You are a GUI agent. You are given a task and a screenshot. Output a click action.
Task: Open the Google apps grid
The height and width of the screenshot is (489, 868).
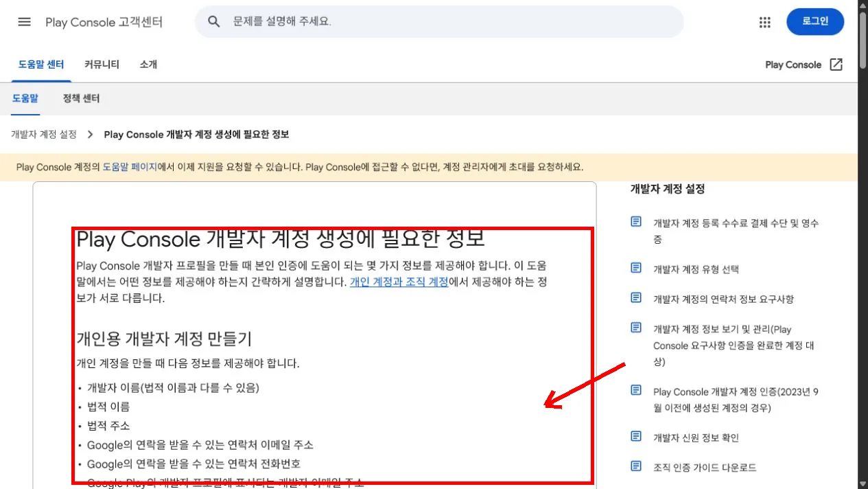765,22
